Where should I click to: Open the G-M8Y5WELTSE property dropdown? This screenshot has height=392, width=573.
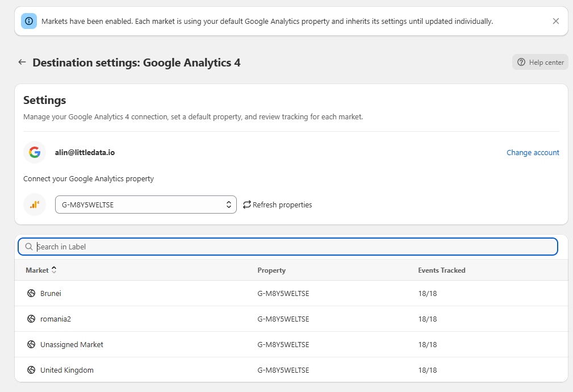[145, 205]
